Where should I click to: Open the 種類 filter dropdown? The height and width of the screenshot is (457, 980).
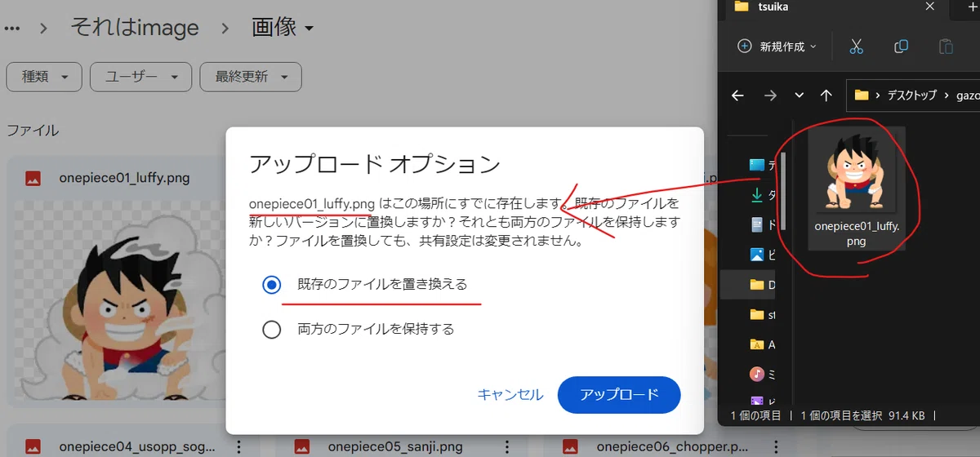[x=44, y=77]
